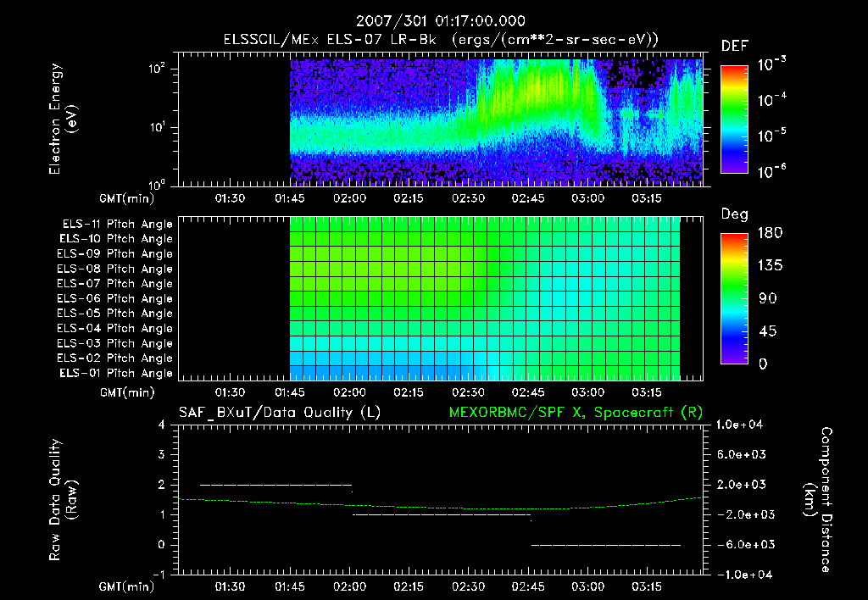Click the 45 label on Deg colorbar
This screenshot has height=600, width=868.
point(768,331)
